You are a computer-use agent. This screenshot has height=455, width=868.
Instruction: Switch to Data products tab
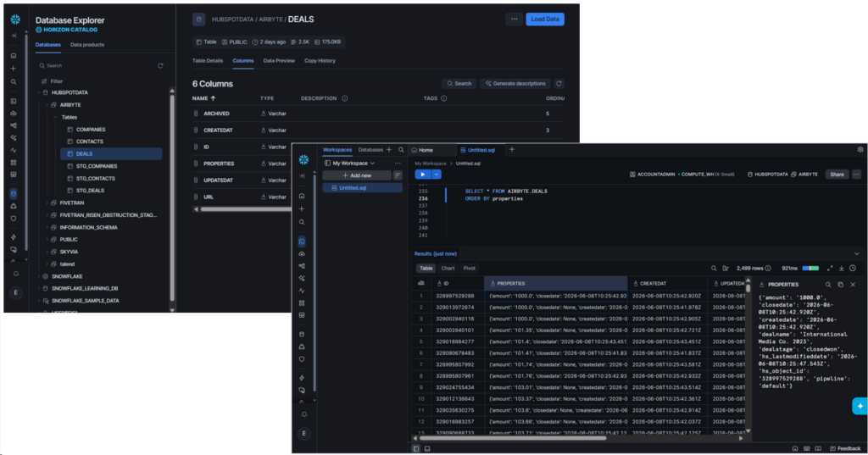87,45
